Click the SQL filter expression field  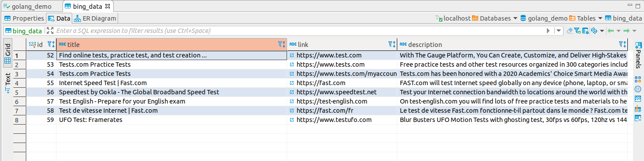point(300,31)
